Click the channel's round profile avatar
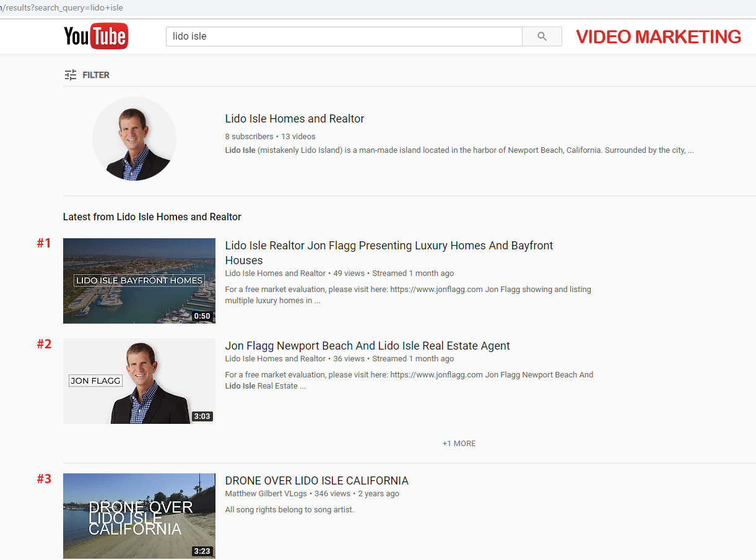The height and width of the screenshot is (560, 756). point(134,139)
